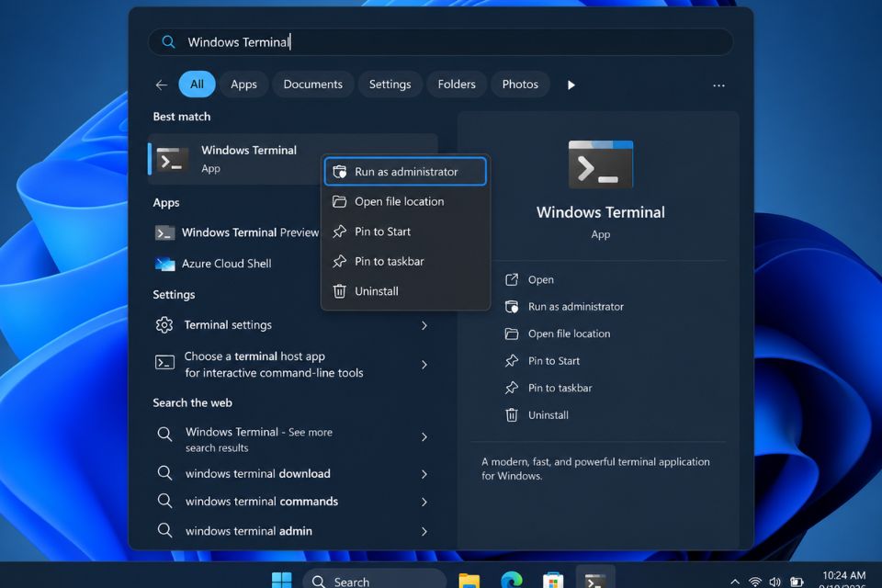Click the large Windows Terminal logo in preview pane
This screenshot has height=588, width=882.
coord(600,164)
